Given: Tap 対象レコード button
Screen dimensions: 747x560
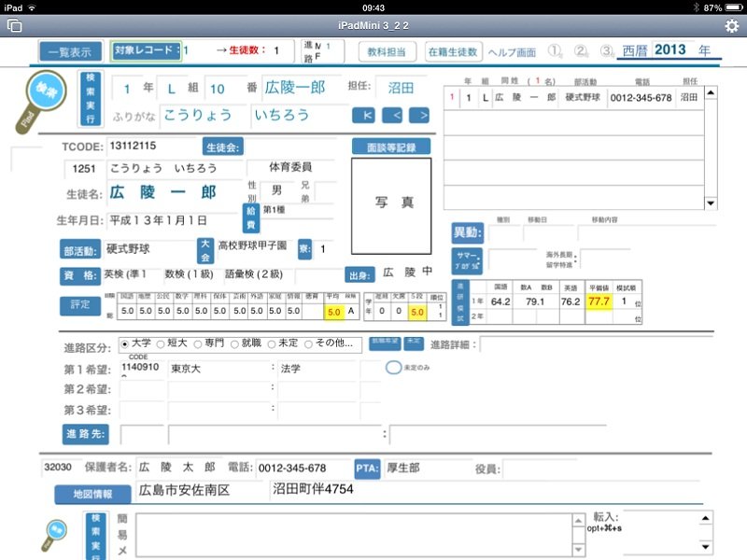Looking at the screenshot, I should [x=147, y=50].
